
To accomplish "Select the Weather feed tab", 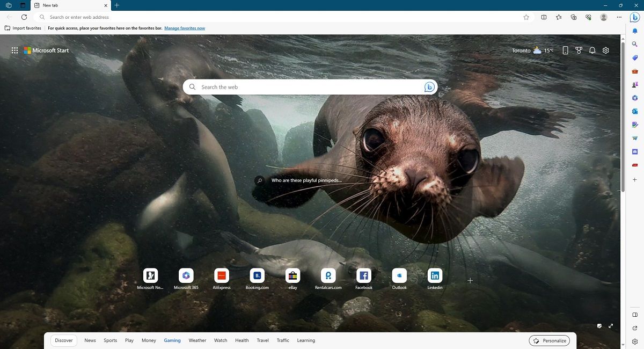I will tap(197, 340).
